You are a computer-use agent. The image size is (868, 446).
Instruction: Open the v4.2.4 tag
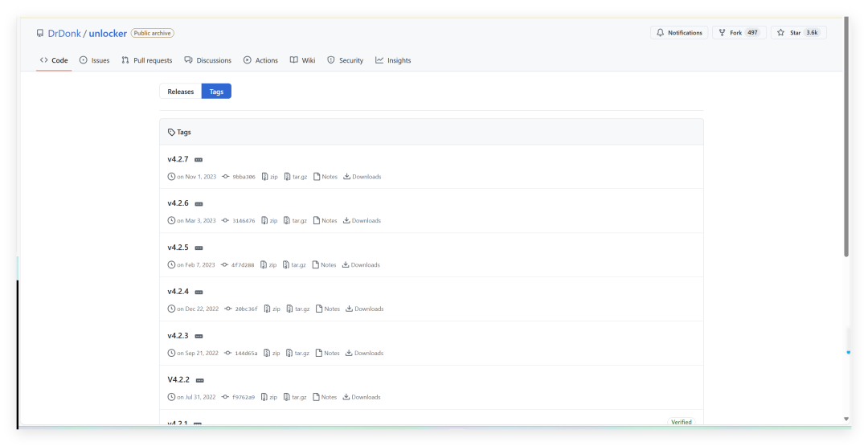[x=178, y=291]
